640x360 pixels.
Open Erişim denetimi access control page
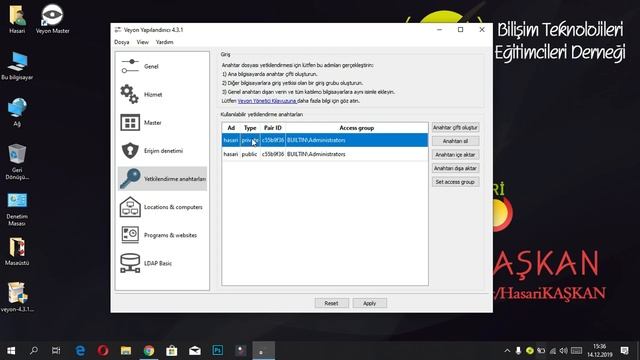point(162,151)
